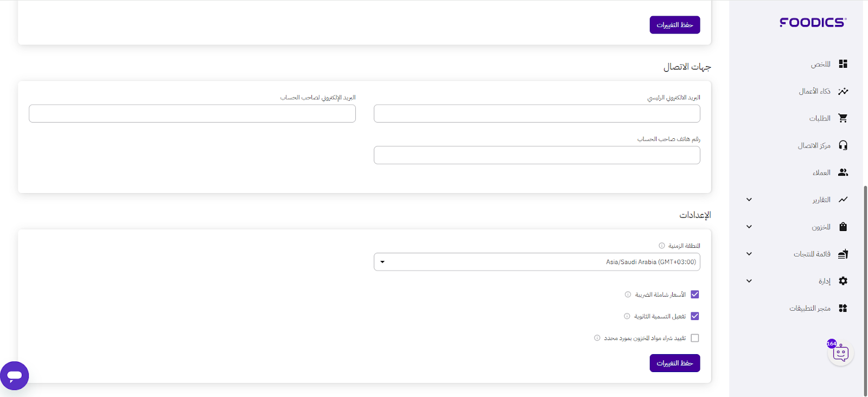This screenshot has height=397, width=868.
Task: Uncheck the tax-inclusive pricing checkbox
Action: click(695, 294)
